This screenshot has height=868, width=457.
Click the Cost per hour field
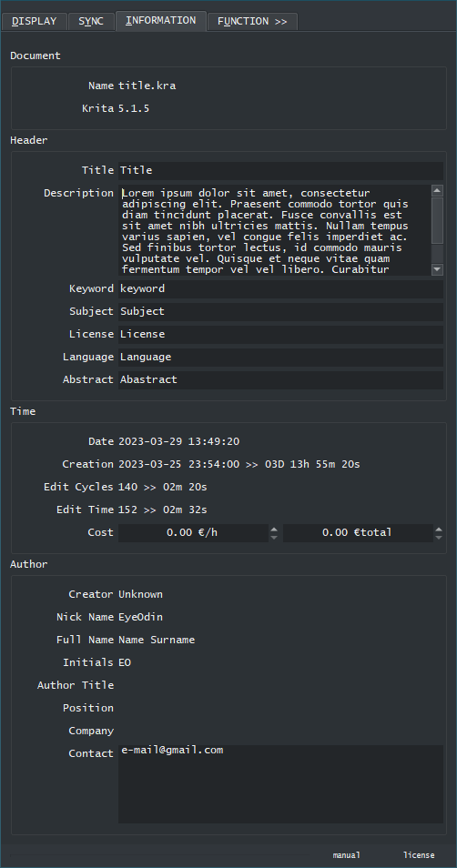(x=193, y=532)
